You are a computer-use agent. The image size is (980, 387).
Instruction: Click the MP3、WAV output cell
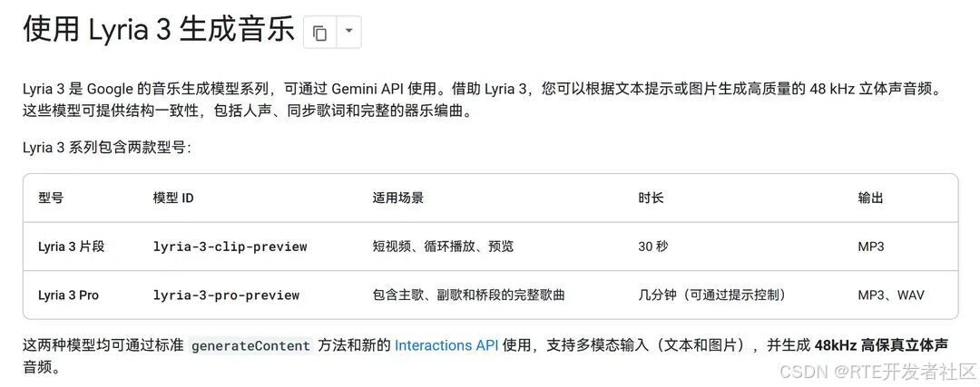click(891, 295)
